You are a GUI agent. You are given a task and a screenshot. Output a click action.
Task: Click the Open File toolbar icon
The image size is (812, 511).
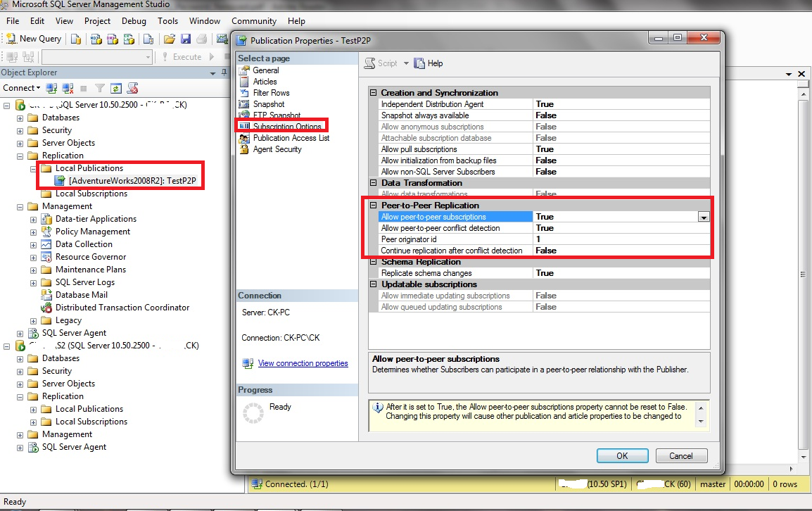click(x=170, y=39)
